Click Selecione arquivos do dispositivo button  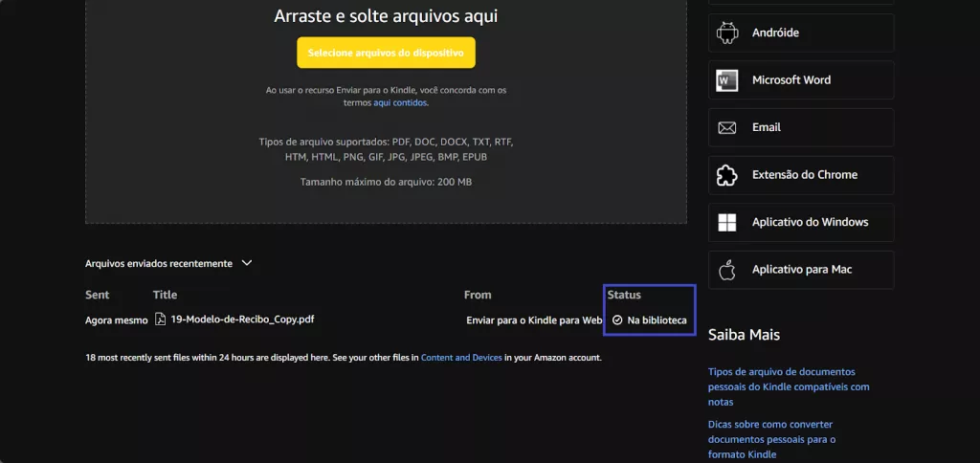(386, 53)
